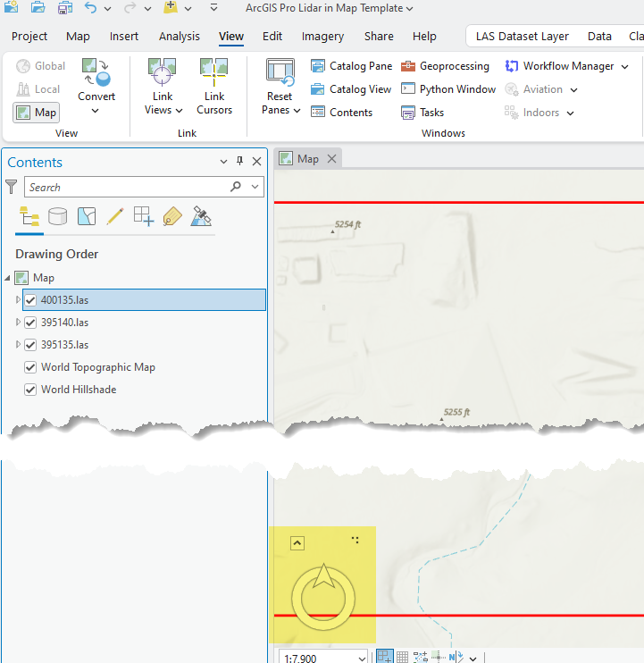Open the Python Window
The height and width of the screenshot is (663, 644).
(447, 89)
